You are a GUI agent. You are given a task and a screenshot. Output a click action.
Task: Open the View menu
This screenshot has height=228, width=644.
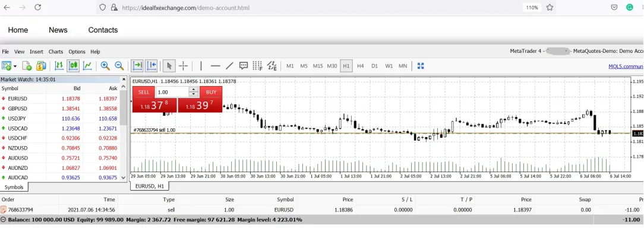[19, 52]
